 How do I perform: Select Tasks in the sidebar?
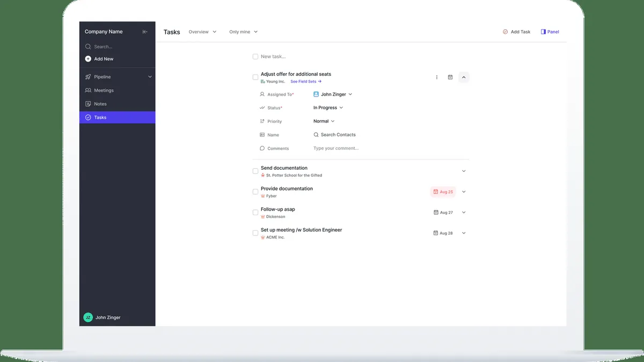117,117
